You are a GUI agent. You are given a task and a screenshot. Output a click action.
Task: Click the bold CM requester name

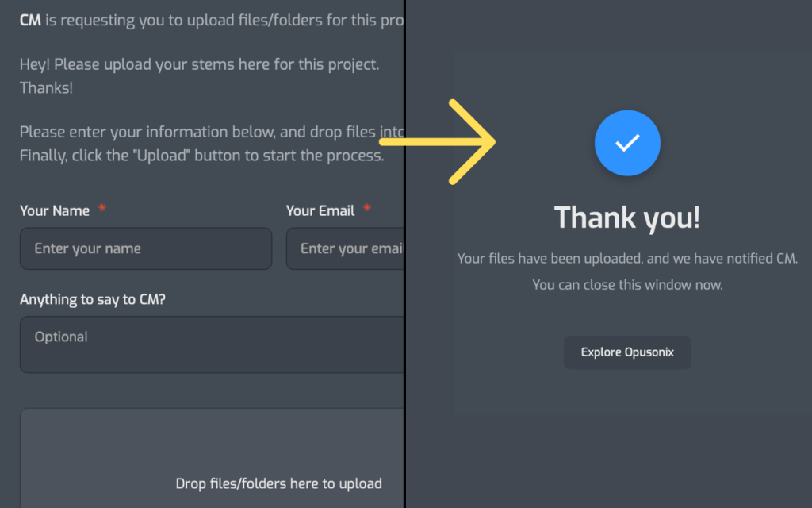[x=30, y=21]
